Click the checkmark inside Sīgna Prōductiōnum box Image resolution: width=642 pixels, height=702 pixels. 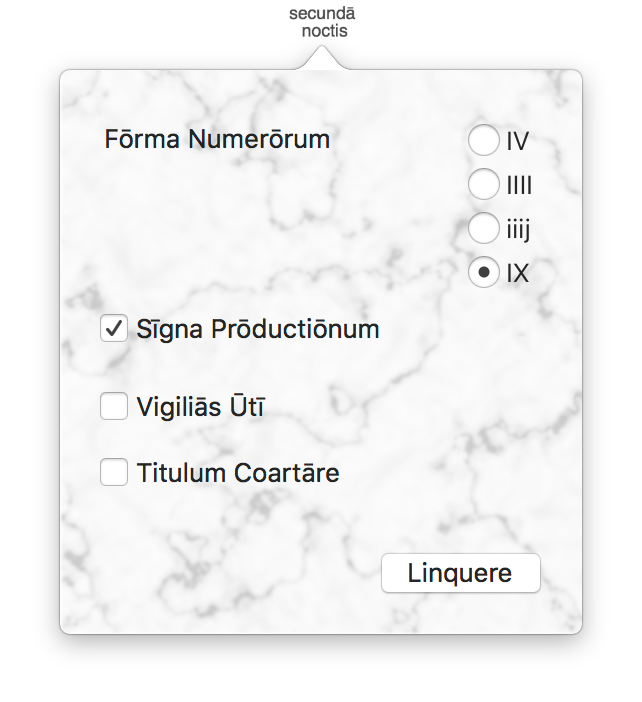[114, 328]
